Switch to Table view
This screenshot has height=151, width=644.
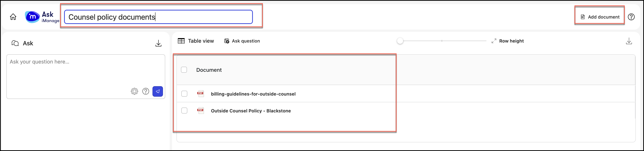[196, 41]
